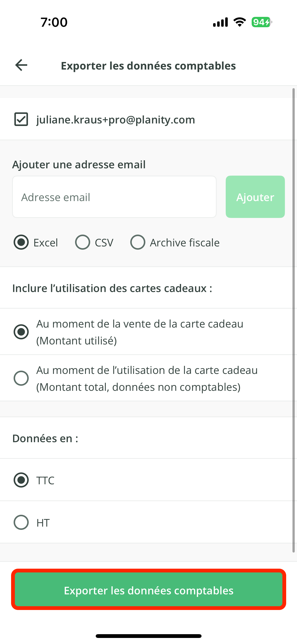Select the Archive fiscale option
Image resolution: width=297 pixels, height=644 pixels.
(x=138, y=242)
